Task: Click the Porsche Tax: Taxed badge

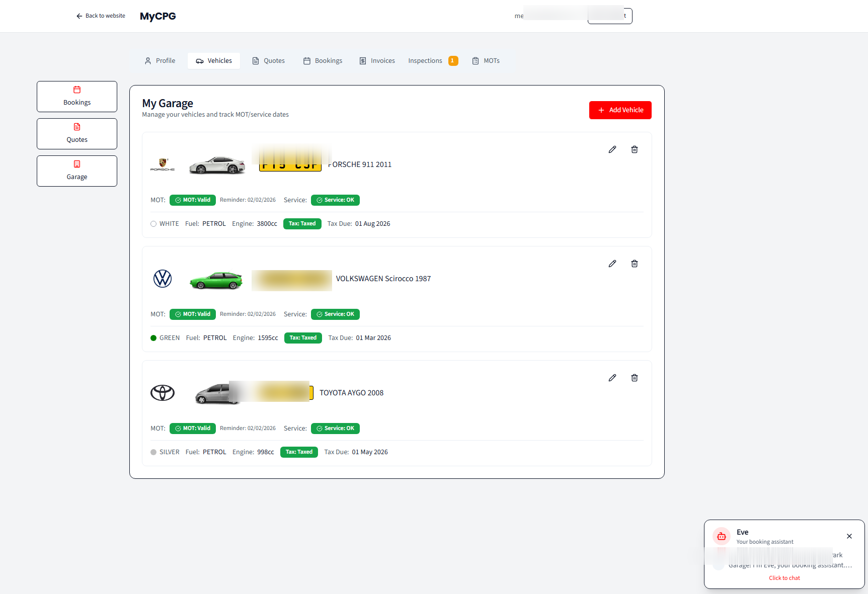Action: 302,224
